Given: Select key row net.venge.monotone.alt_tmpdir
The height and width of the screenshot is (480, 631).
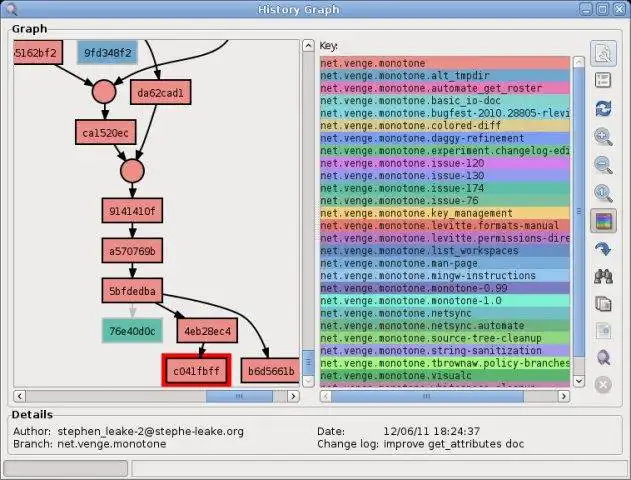Looking at the screenshot, I should tap(445, 76).
